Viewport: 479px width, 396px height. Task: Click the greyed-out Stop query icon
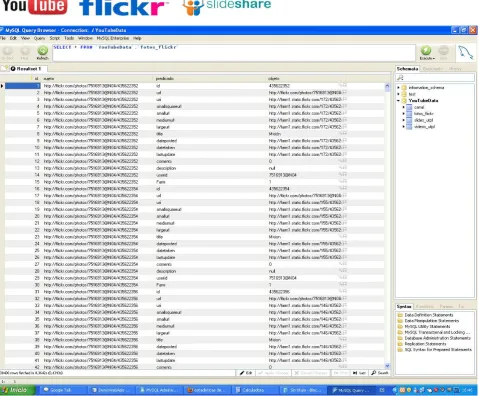(443, 51)
